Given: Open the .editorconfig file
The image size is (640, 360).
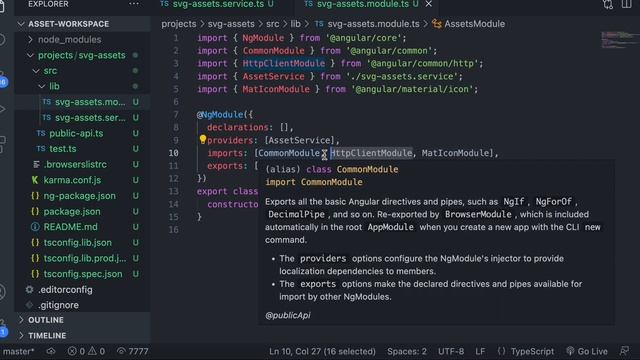Looking at the screenshot, I should 65,290.
